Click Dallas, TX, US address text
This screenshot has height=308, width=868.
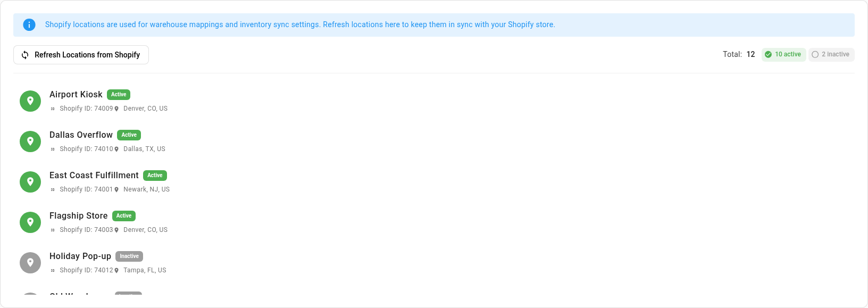click(144, 149)
